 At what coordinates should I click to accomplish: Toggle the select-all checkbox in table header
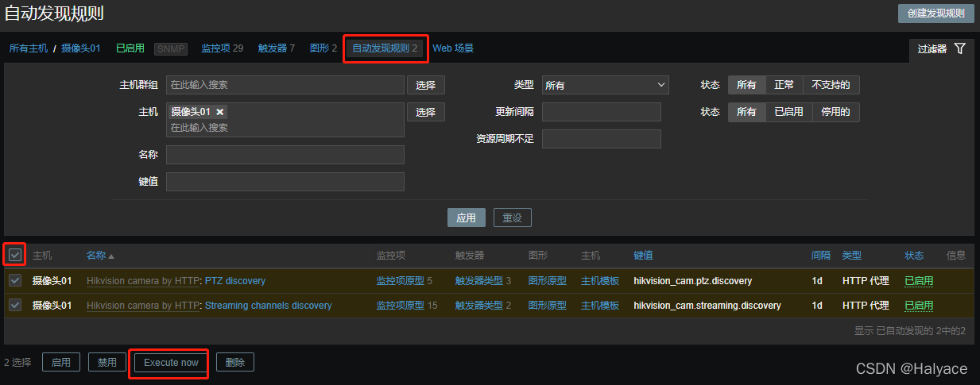(x=15, y=255)
